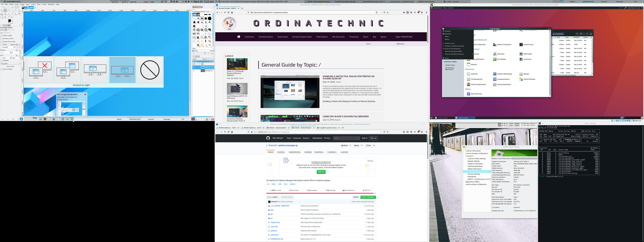Bookmark the Ordinatechnic page with star icon
This screenshot has height=242, width=644.
click(x=387, y=12)
